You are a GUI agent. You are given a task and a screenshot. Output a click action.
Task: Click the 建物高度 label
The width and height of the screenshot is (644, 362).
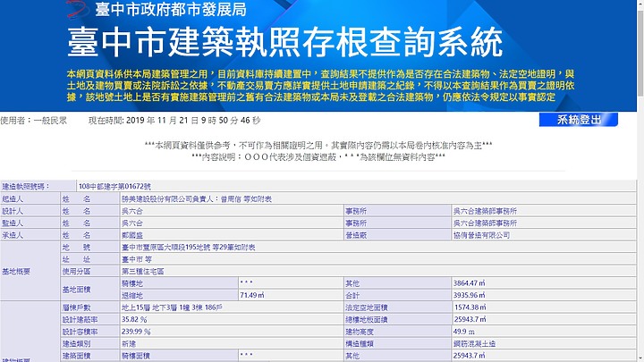360,332
